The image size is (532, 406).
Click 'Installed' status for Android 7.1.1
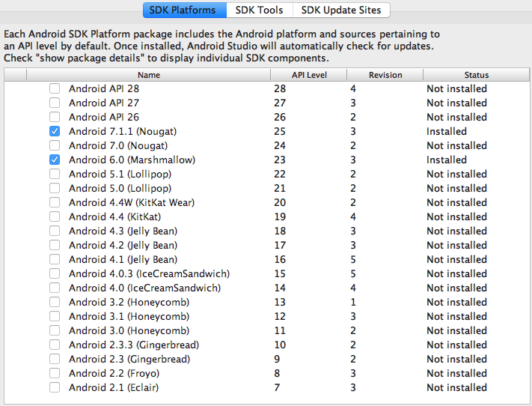click(447, 132)
